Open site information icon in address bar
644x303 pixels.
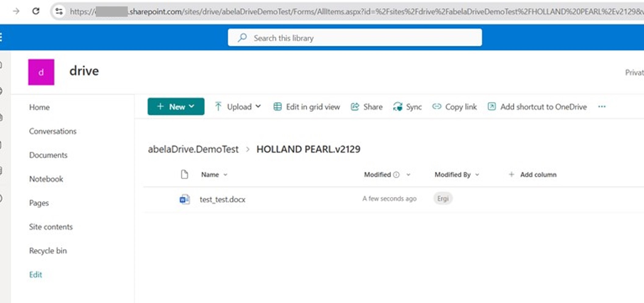click(59, 12)
